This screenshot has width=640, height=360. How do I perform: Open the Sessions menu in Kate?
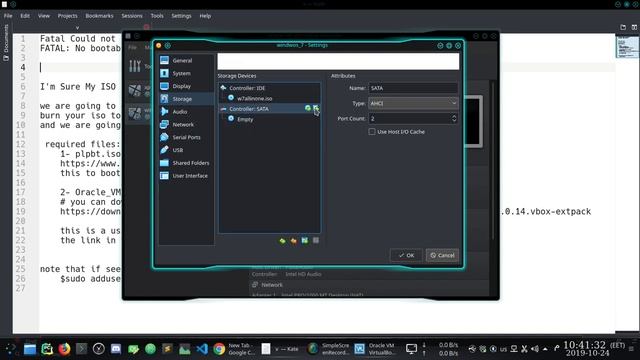(x=132, y=16)
